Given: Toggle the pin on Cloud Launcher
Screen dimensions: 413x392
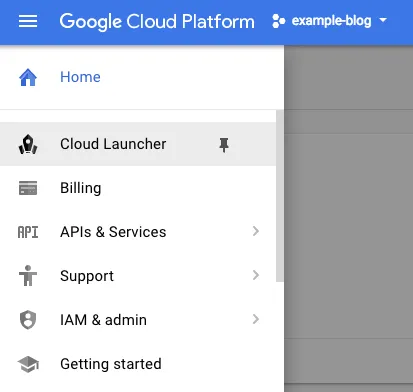Looking at the screenshot, I should coord(224,145).
